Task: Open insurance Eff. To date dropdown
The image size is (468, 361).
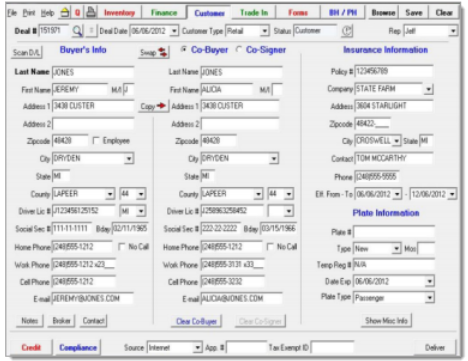Action: (x=452, y=194)
